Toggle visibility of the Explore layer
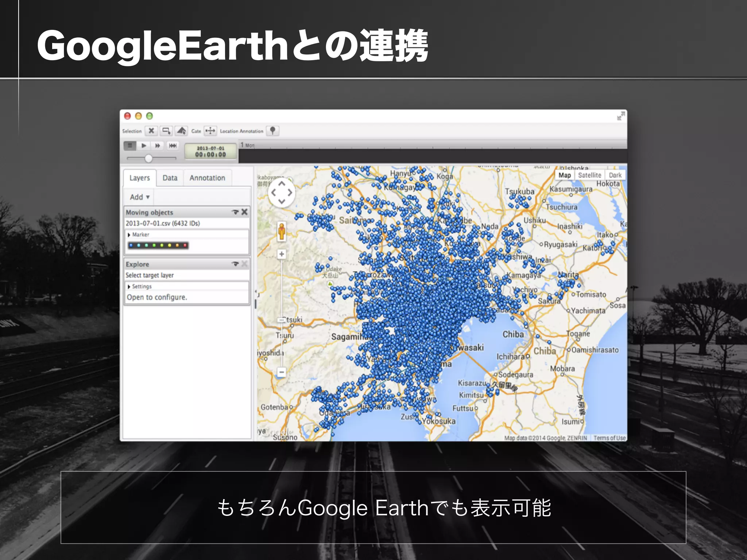This screenshot has width=747, height=560. [x=235, y=264]
